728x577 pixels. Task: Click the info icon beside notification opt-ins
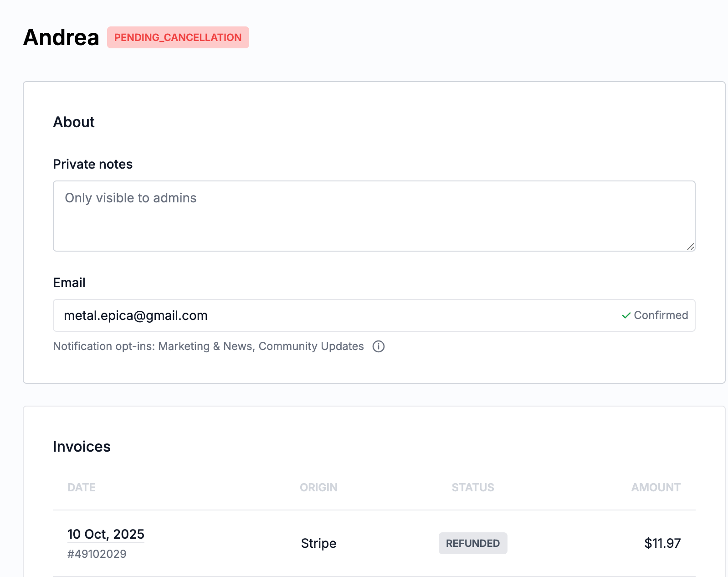378,346
